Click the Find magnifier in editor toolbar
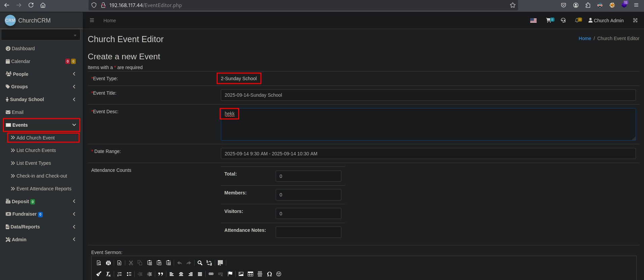Viewport: 644px width, 280px height. pyautogui.click(x=200, y=263)
